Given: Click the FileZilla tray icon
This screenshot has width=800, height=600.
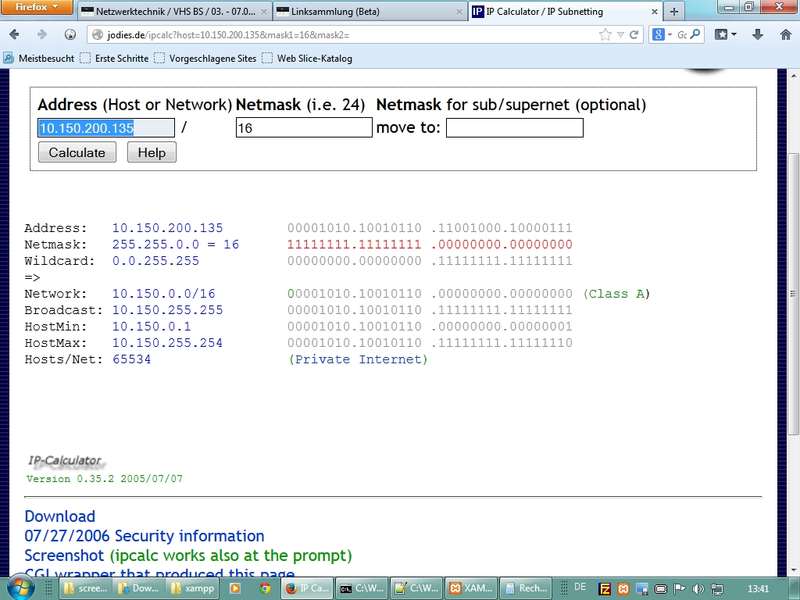Looking at the screenshot, I should pyautogui.click(x=605, y=589).
